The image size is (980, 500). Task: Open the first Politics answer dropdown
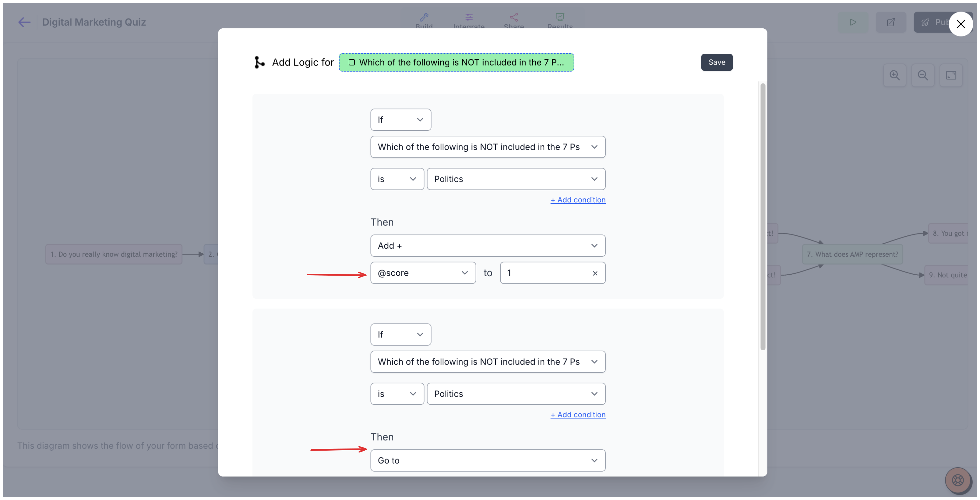click(x=516, y=179)
